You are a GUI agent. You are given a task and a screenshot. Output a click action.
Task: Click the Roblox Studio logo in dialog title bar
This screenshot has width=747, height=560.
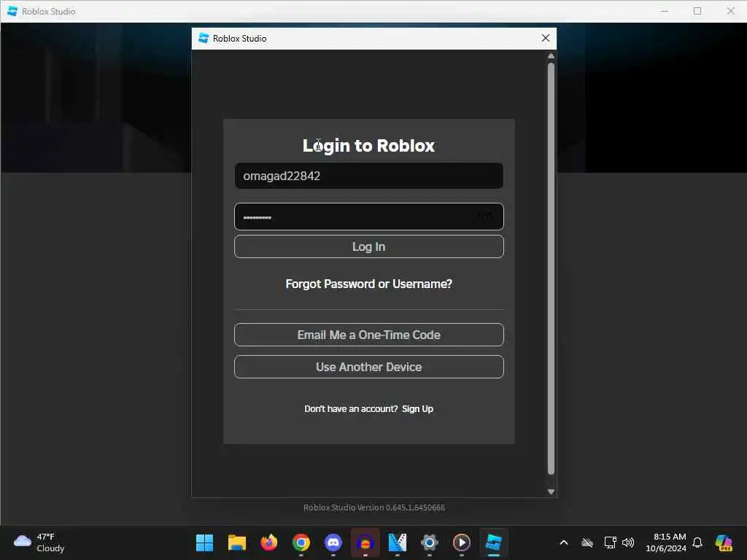(x=204, y=38)
